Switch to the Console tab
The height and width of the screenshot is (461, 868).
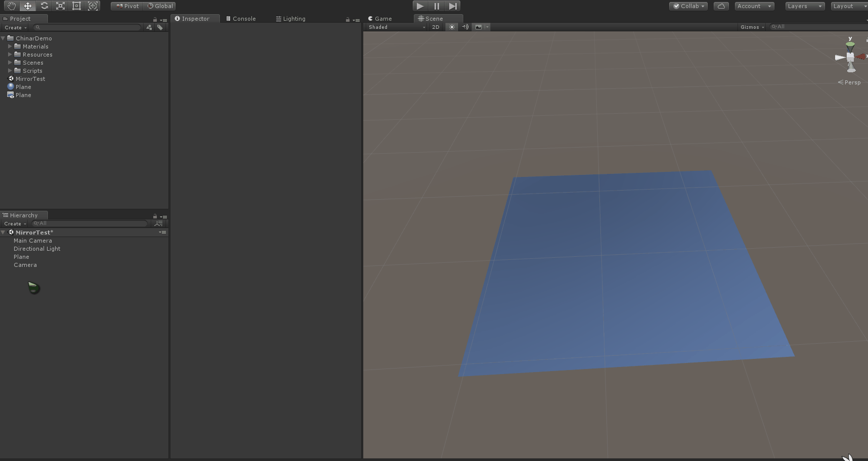[241, 19]
